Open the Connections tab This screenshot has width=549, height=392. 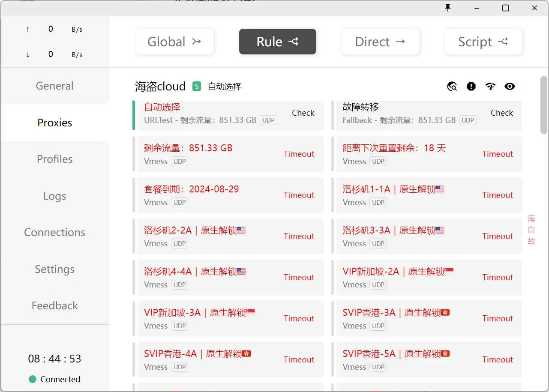55,232
